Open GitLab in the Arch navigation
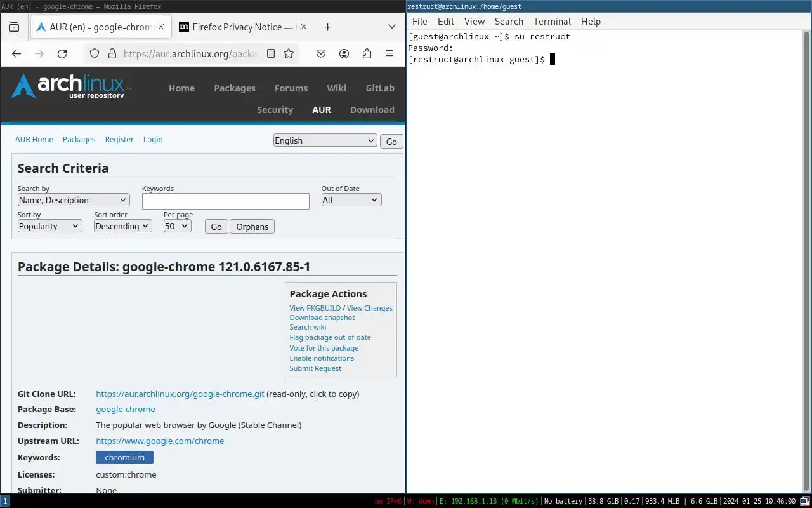The height and width of the screenshot is (508, 812). 380,88
